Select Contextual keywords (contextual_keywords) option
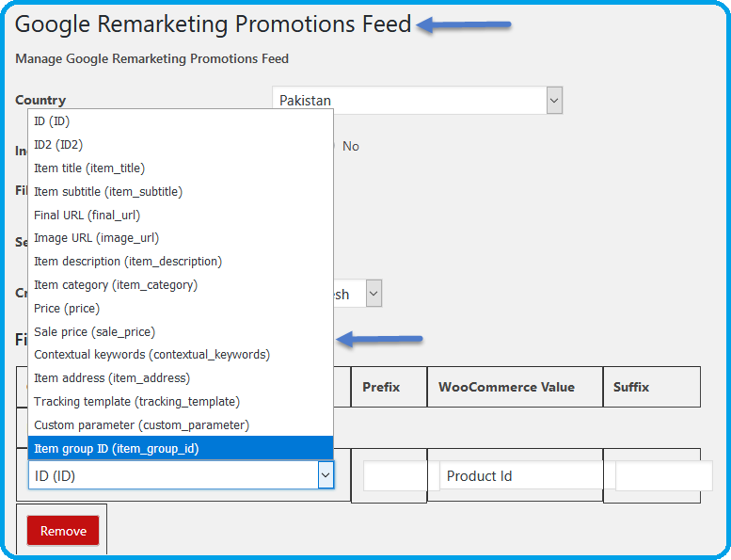 click(181, 355)
